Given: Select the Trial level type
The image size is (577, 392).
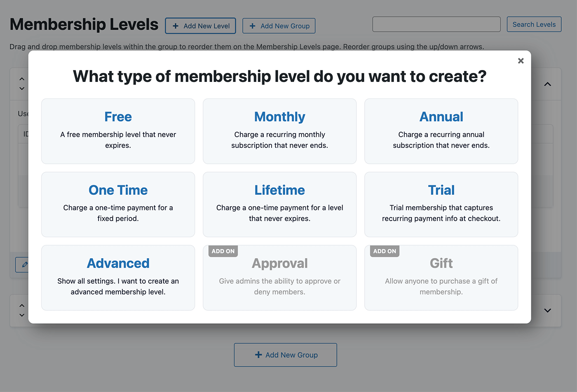Looking at the screenshot, I should click(x=441, y=204).
